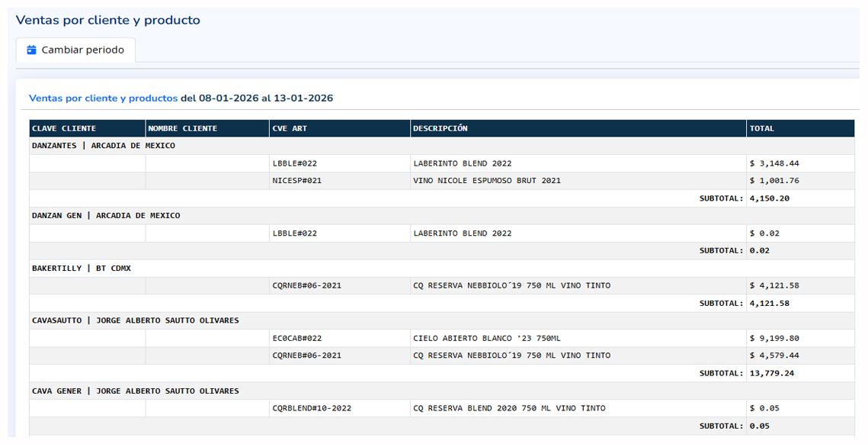Select the BAKERTILLY | BT CDMX group row

pos(82,269)
